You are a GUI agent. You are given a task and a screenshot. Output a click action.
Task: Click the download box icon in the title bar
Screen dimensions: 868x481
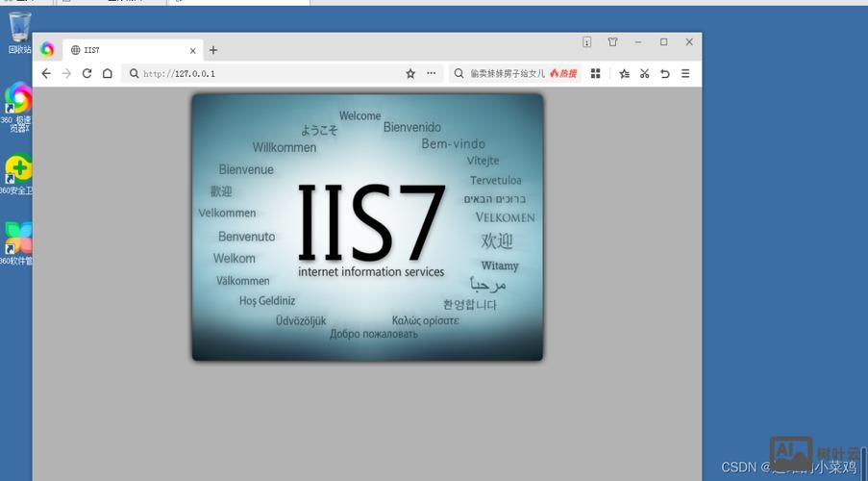pyautogui.click(x=586, y=42)
